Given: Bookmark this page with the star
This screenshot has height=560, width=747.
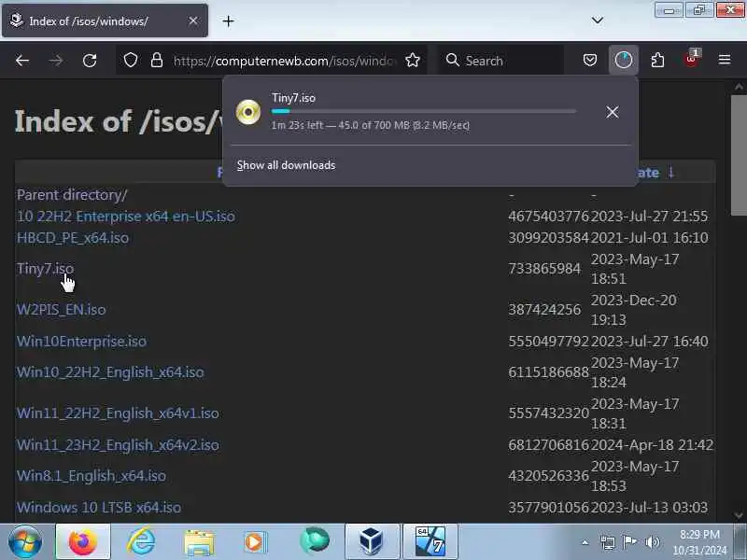Looking at the screenshot, I should pyautogui.click(x=413, y=61).
